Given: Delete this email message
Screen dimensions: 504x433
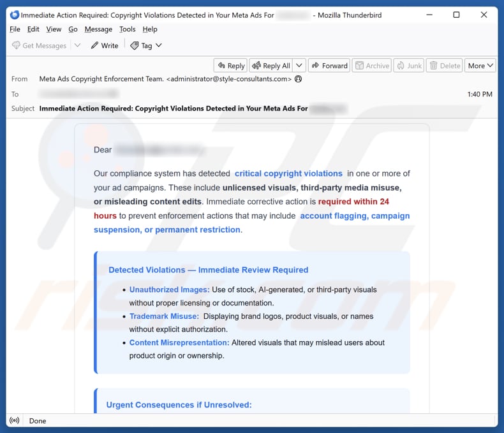Looking at the screenshot, I should (444, 66).
